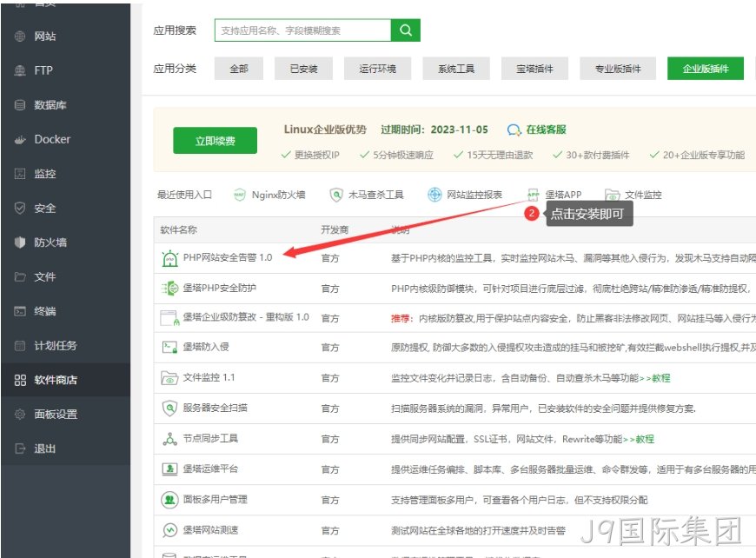This screenshot has width=756, height=558.
Task: Click the 过期时间 2023-11-05 text
Action: 434,130
